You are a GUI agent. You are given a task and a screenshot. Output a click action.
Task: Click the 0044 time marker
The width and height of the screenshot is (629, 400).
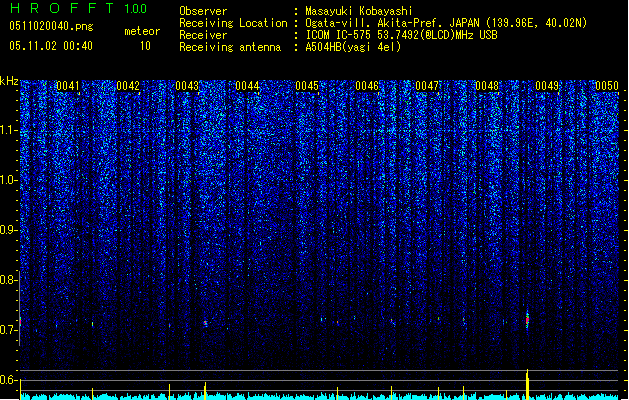248,86
